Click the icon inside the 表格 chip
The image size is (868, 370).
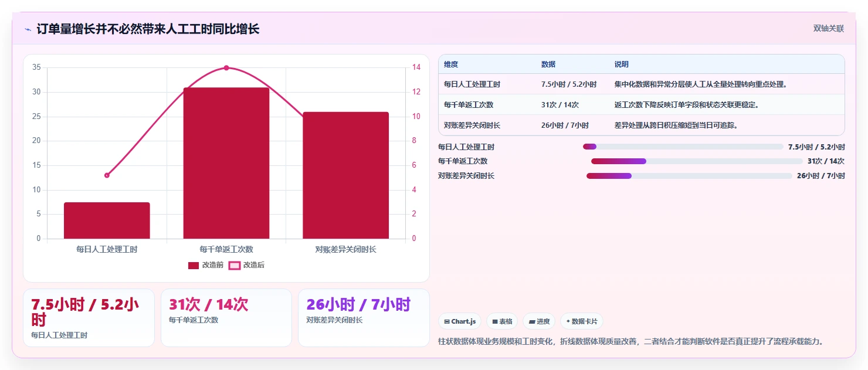click(495, 321)
